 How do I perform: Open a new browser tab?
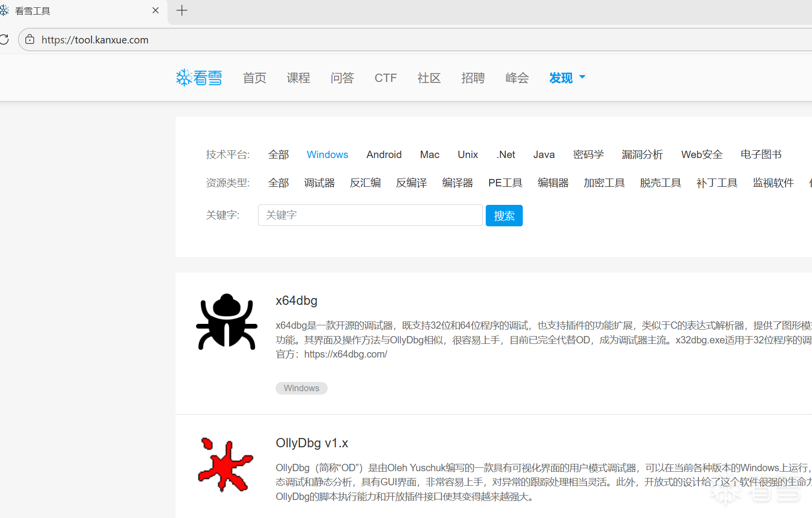(182, 10)
